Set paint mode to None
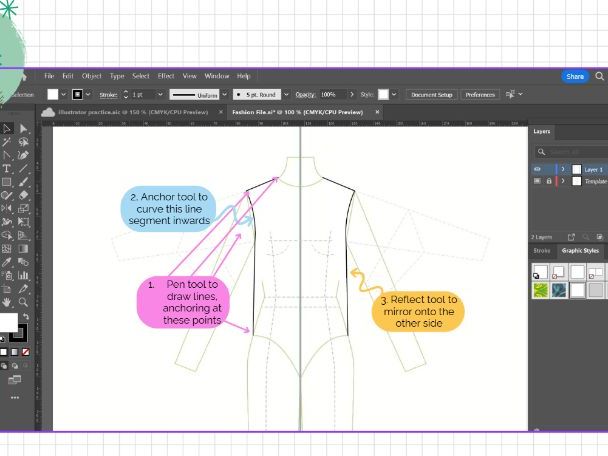Screen dimensions: 608x456 26,352
